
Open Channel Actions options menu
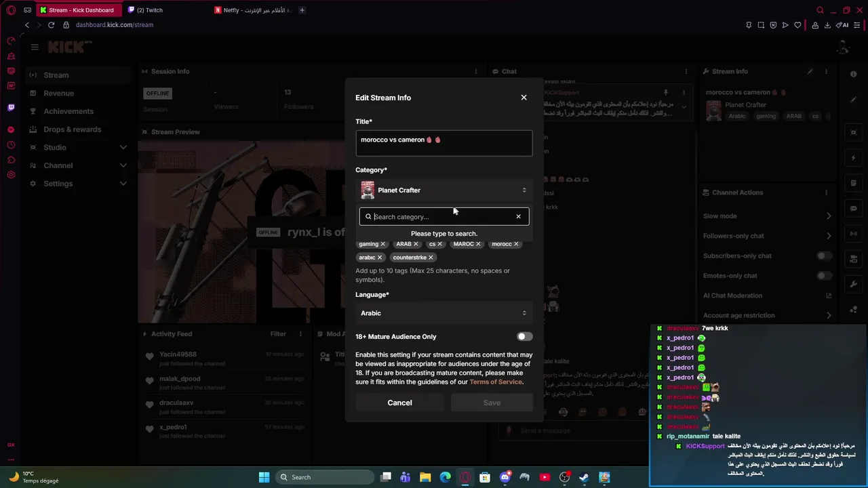[x=826, y=192]
